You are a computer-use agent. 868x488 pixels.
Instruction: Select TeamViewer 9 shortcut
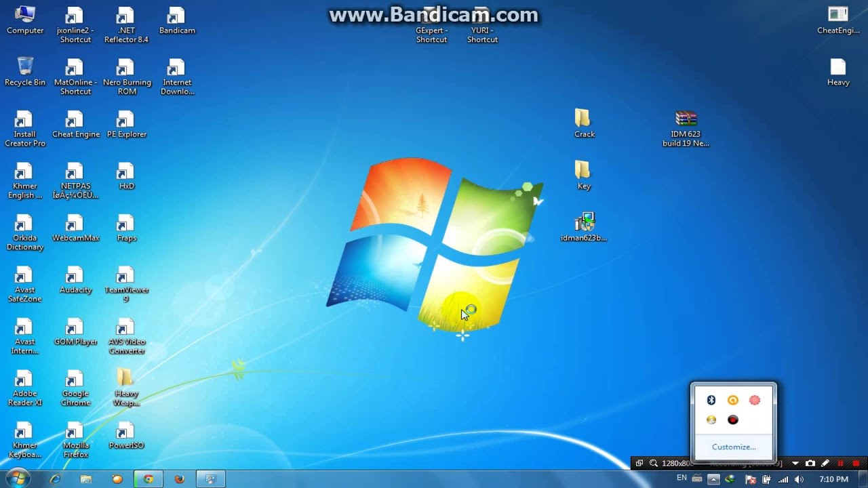(126, 285)
